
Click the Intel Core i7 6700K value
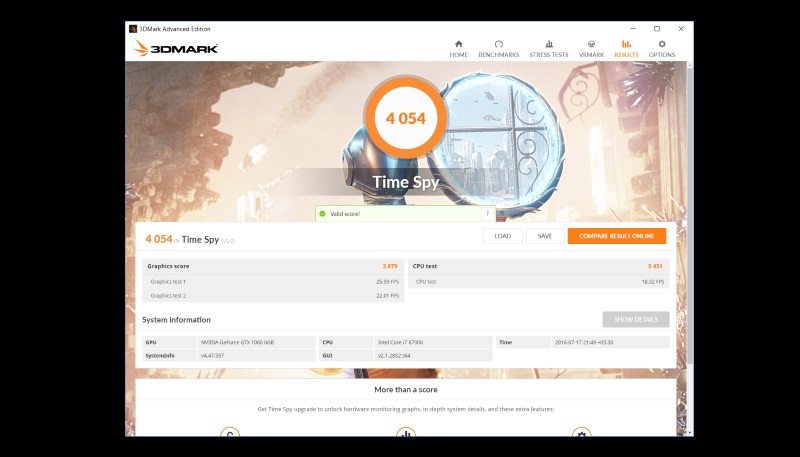tap(401, 342)
